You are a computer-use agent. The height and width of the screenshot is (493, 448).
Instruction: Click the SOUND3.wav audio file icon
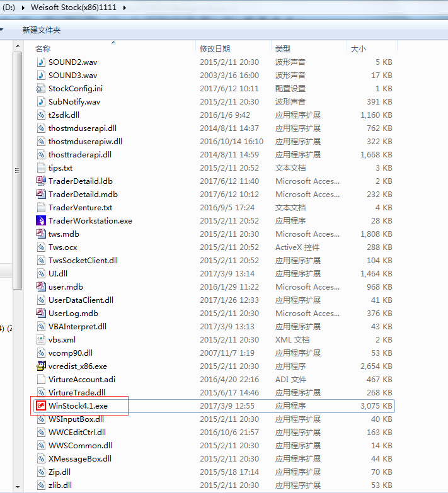[x=41, y=75]
